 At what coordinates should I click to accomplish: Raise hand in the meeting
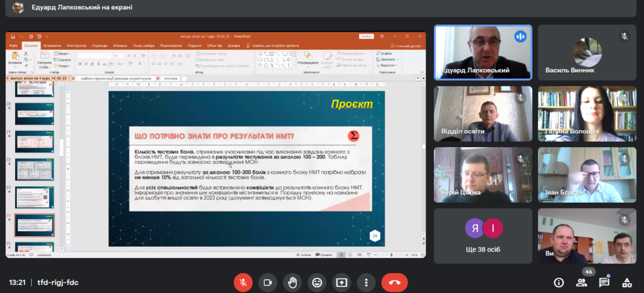click(x=292, y=282)
